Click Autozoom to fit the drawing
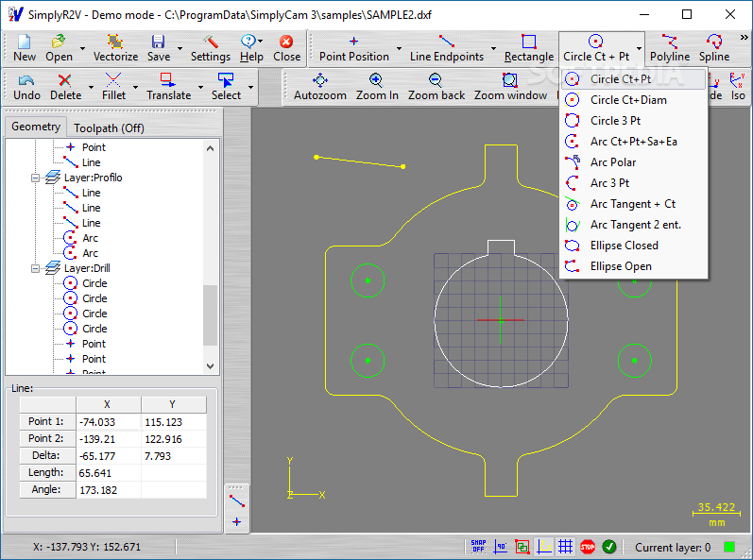The image size is (753, 560). (320, 87)
